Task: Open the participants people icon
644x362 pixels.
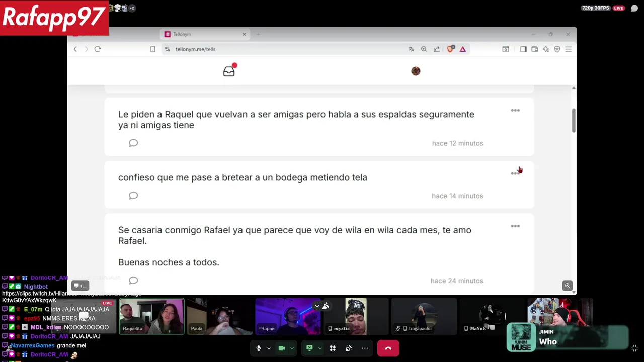Action: click(x=326, y=306)
